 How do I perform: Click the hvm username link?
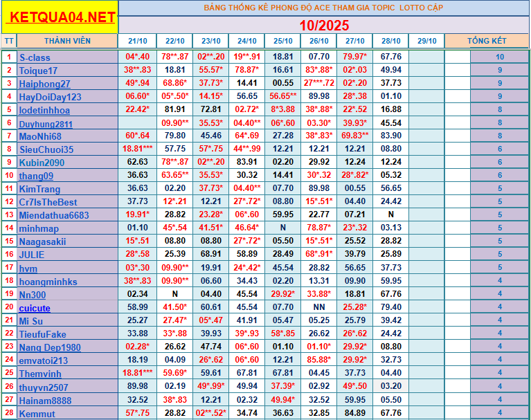[x=28, y=268]
